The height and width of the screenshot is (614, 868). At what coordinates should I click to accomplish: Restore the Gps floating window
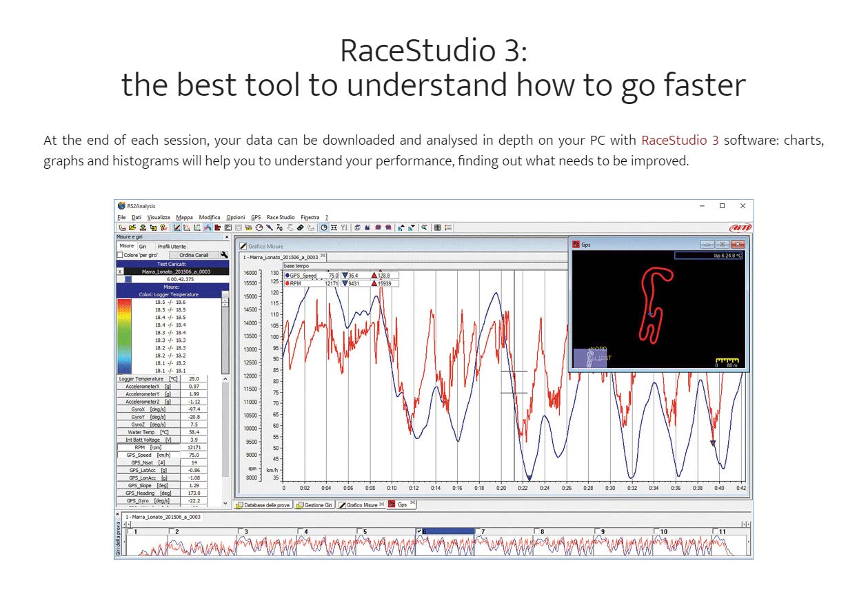pos(721,244)
